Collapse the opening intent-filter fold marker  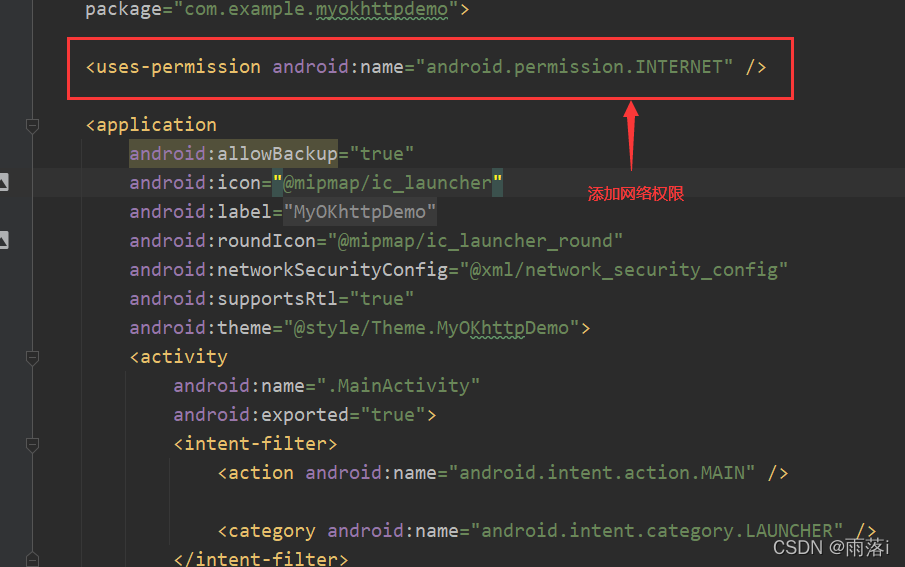click(32, 443)
